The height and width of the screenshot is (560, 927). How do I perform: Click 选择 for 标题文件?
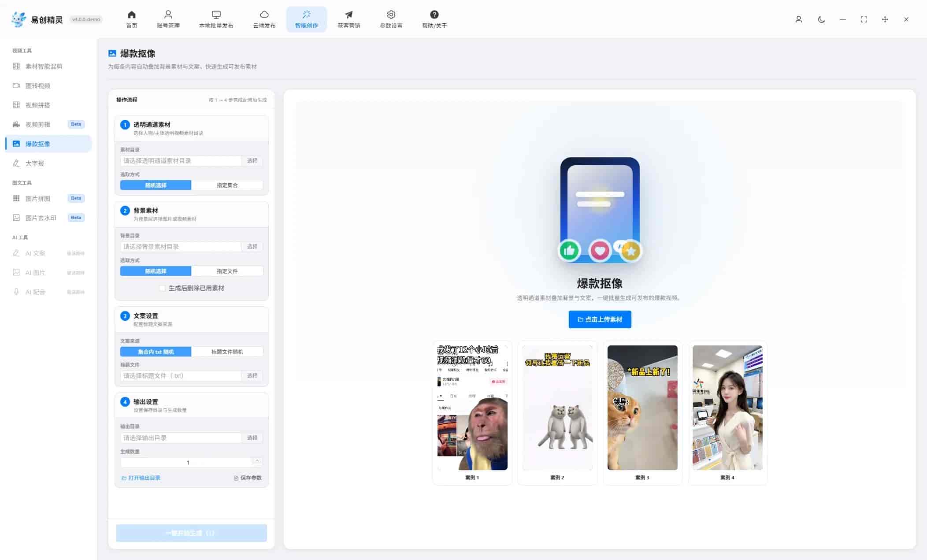[x=252, y=376]
